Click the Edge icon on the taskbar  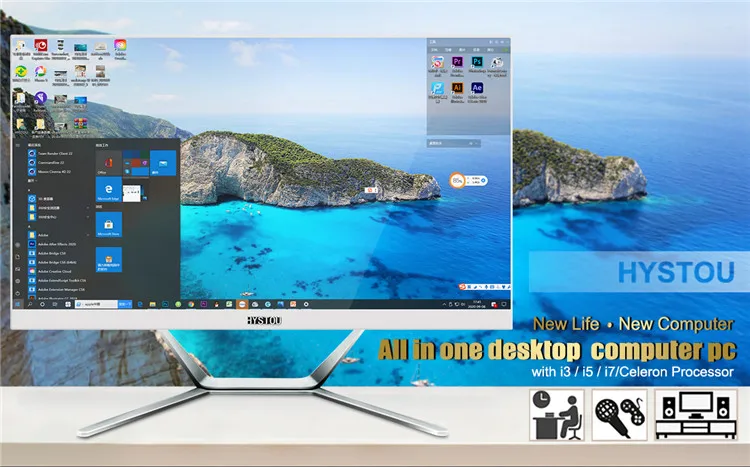[x=140, y=304]
